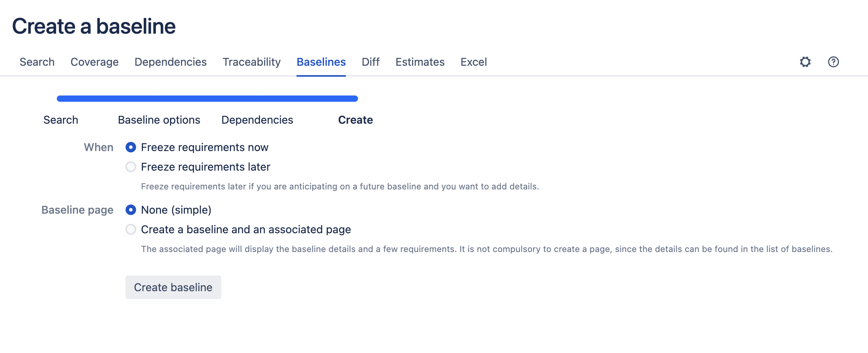Open the Traceability tab
868x353 pixels.
pyautogui.click(x=251, y=62)
